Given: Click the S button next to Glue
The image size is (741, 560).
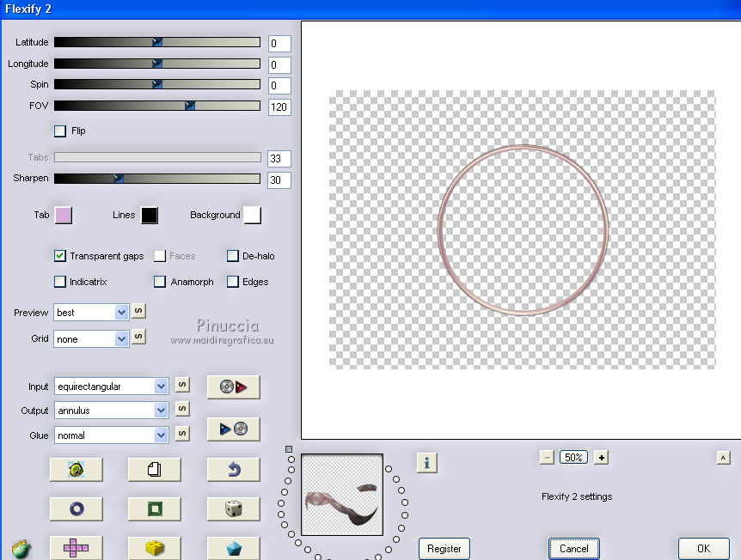Looking at the screenshot, I should click(182, 434).
